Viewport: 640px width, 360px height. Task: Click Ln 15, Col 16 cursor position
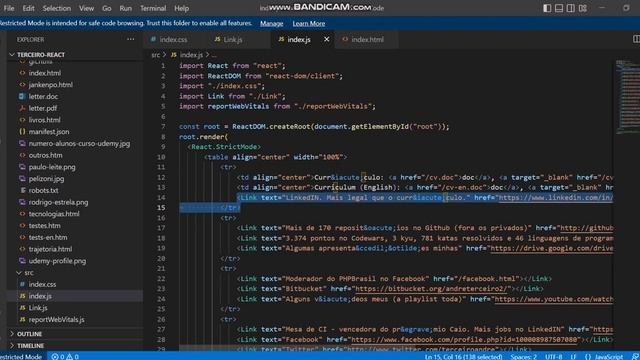point(463,356)
